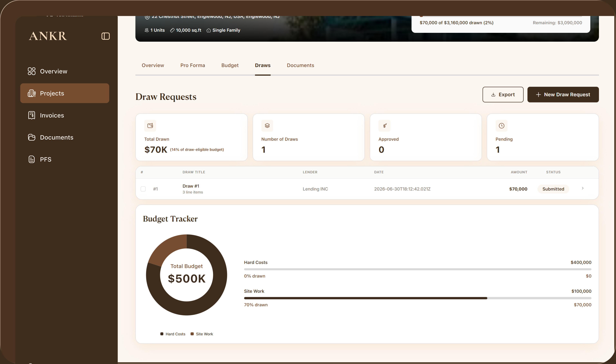
Task: Open PFS in the sidebar
Action: click(65, 159)
